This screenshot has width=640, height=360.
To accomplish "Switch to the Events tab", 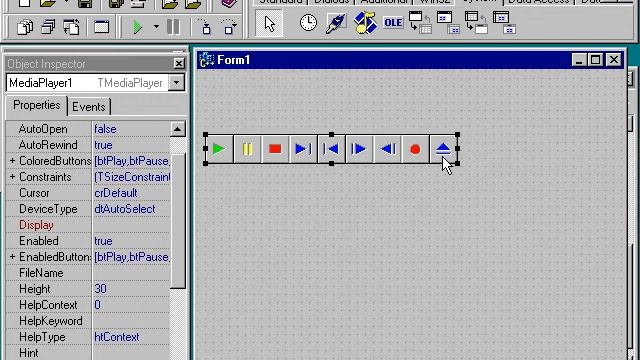I will [89, 107].
